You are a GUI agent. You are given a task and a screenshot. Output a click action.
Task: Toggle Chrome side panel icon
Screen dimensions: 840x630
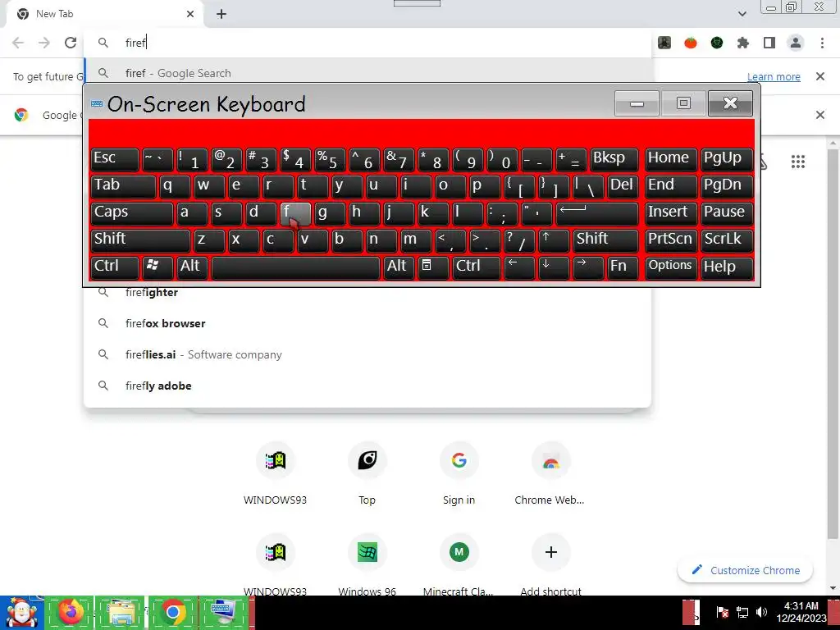(x=769, y=43)
